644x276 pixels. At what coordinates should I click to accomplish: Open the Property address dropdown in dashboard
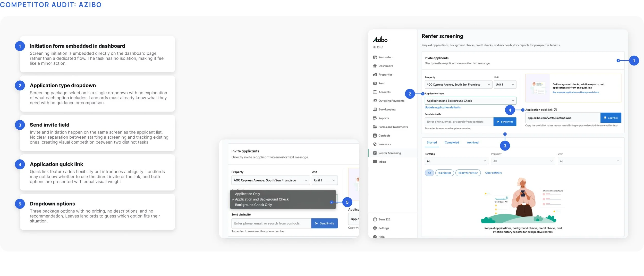coord(458,85)
